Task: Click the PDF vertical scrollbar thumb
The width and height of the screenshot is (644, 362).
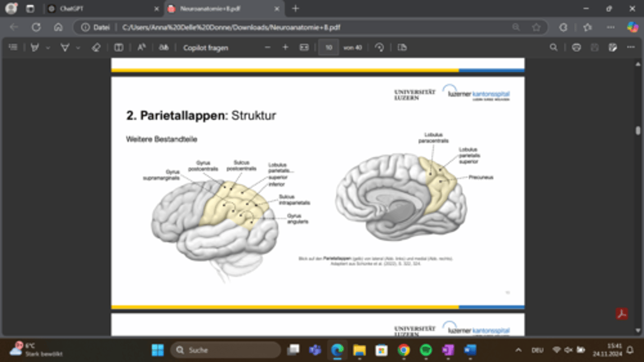Action: (x=638, y=130)
